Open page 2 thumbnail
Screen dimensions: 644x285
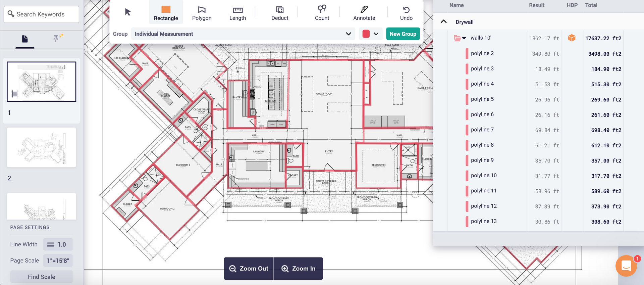42,147
